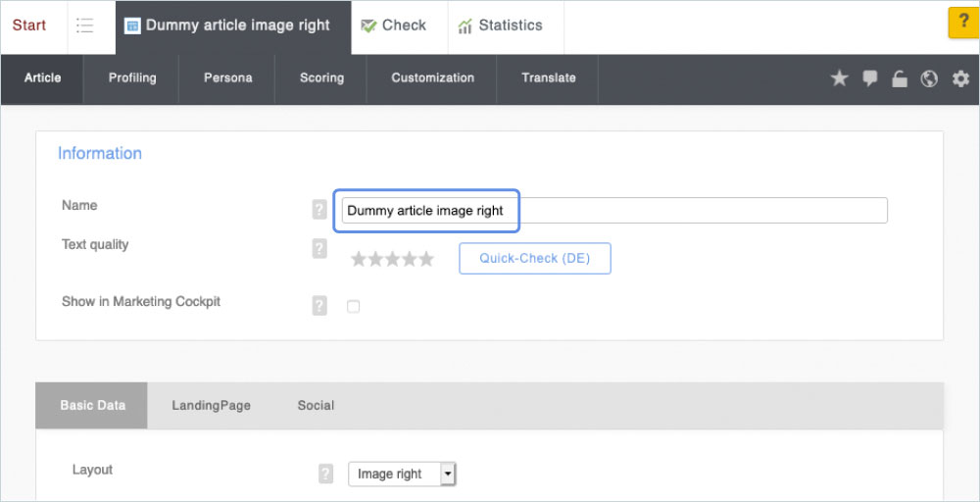Select the Dummy article image right tab

coord(233,26)
